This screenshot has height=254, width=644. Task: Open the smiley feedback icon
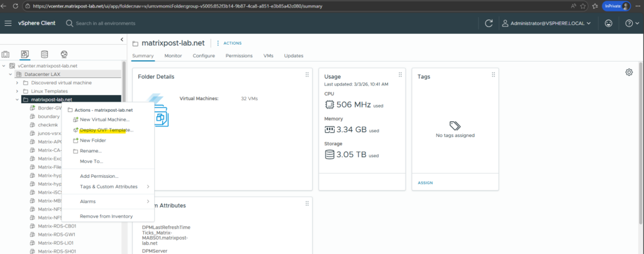point(608,23)
